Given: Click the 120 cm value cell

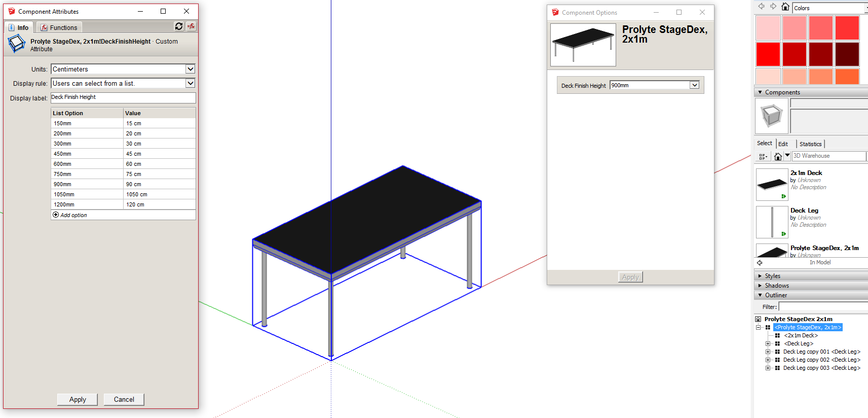Looking at the screenshot, I should [160, 204].
